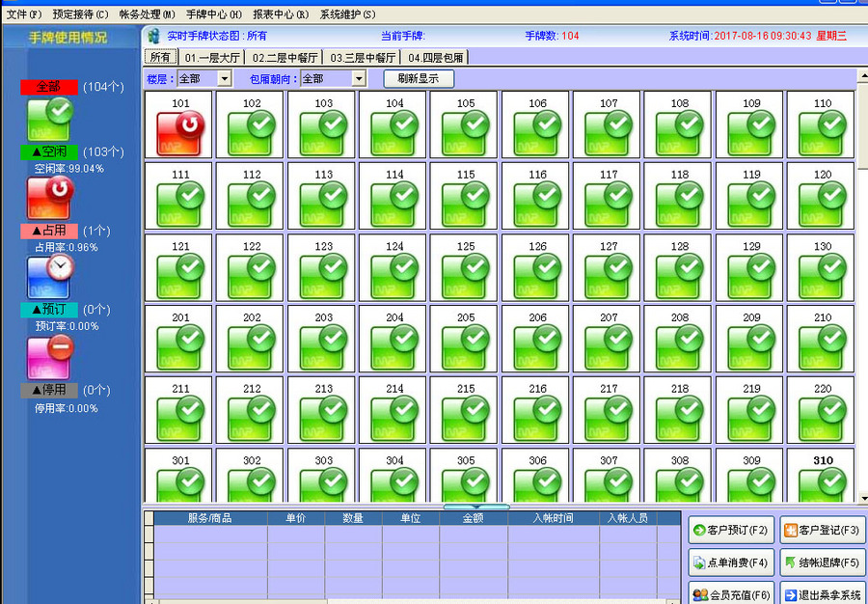Screen dimensions: 868x604
Task: Filter by 全部 red label
Action: point(49,87)
